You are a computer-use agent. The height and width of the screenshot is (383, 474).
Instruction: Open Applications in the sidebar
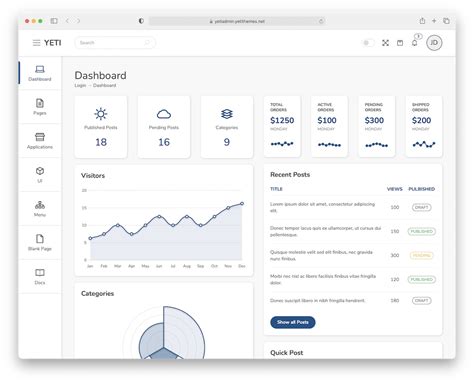tap(40, 141)
